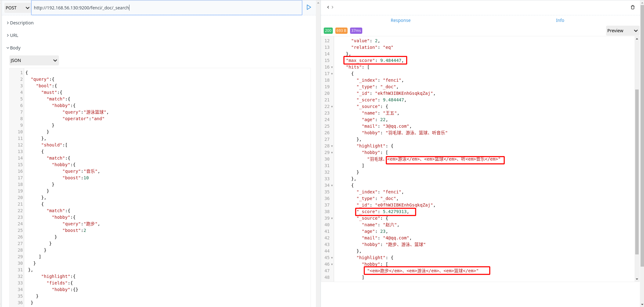Screen dimensions: 644x307
Task: Click the green 200 status badge
Action: pyautogui.click(x=328, y=31)
